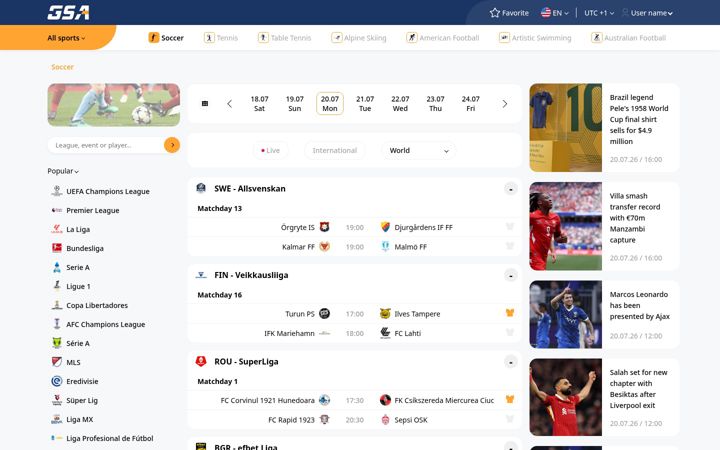Viewport: 720px width, 450px height.
Task: Click the user profile icon
Action: click(625, 12)
